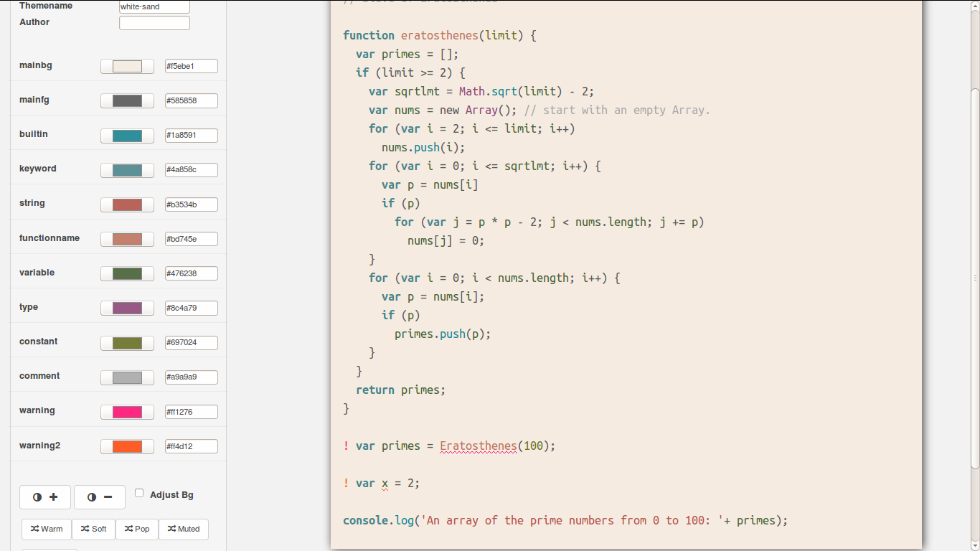This screenshot has width=980, height=551.
Task: Click the decrease contrast icon
Action: (x=99, y=496)
